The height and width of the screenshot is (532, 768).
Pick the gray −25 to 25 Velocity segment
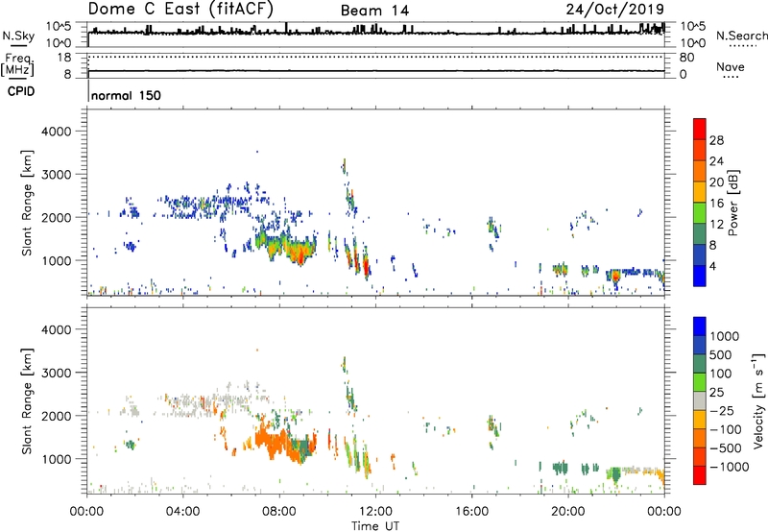(x=700, y=400)
